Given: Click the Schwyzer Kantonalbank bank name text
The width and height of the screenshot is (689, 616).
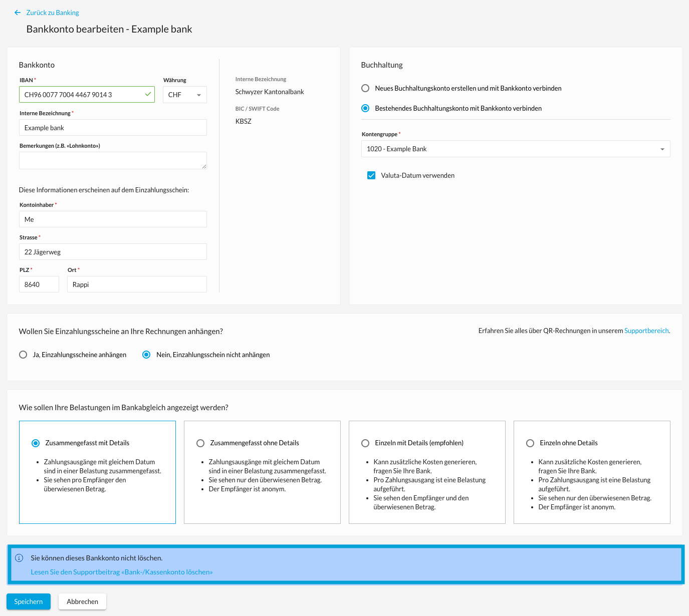Looking at the screenshot, I should click(270, 92).
